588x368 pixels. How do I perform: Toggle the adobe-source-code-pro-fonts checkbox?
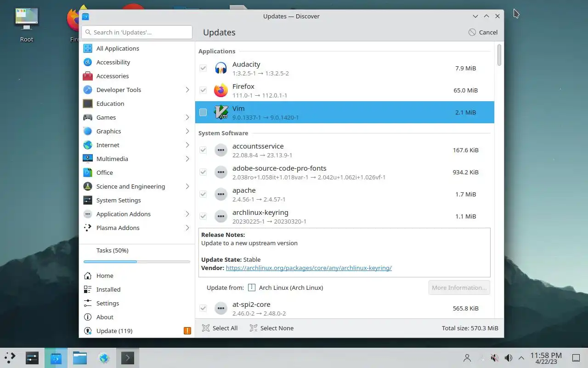[x=203, y=172]
